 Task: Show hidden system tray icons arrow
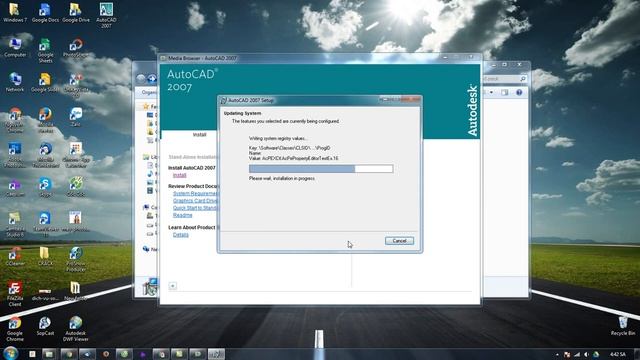(557, 354)
